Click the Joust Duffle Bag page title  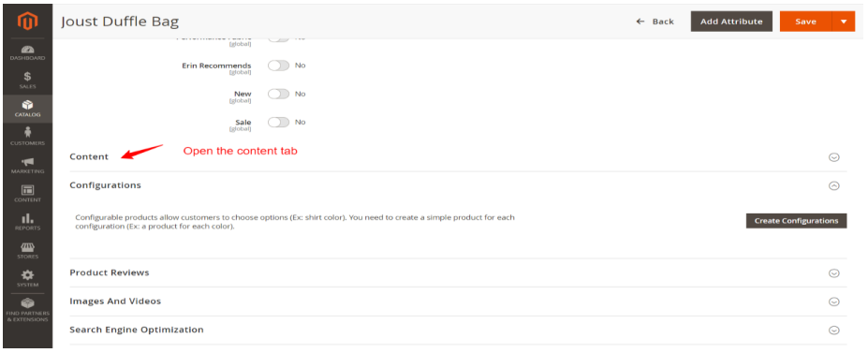120,22
